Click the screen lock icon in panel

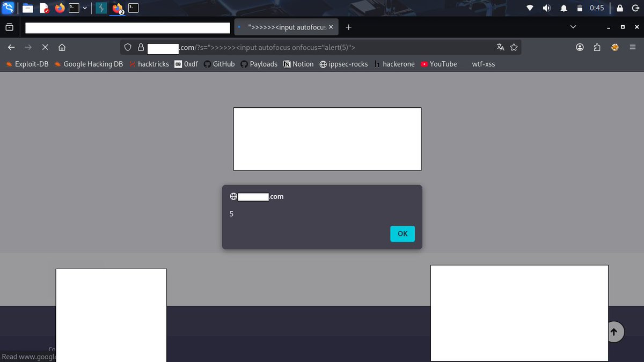[x=618, y=8]
